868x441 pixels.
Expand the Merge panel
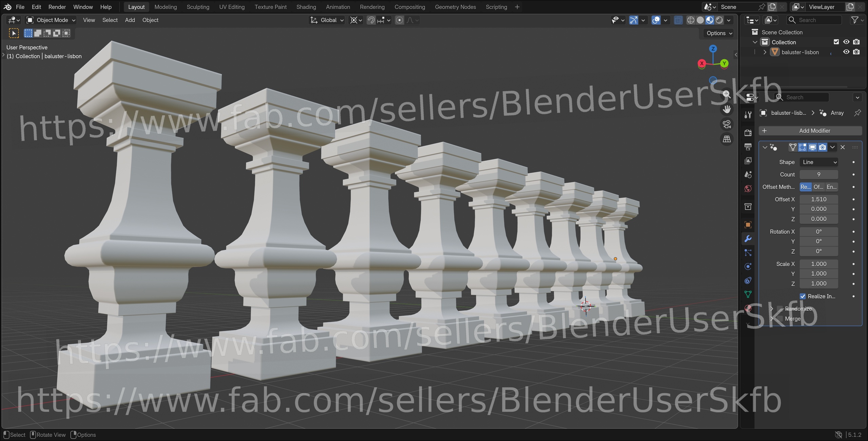coord(772,319)
